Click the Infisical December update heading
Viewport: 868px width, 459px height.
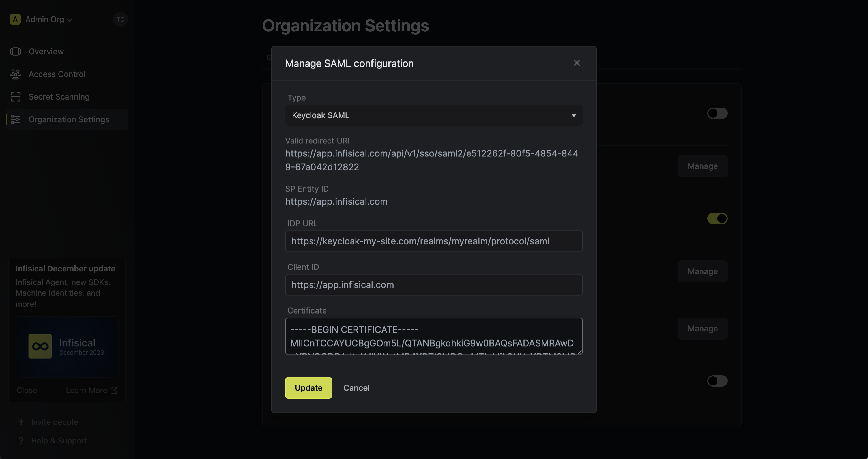(x=65, y=269)
